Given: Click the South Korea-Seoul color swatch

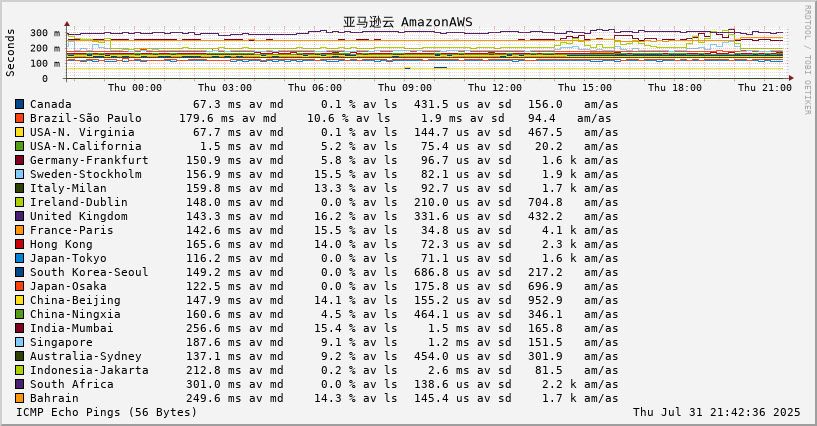Looking at the screenshot, I should click(19, 272).
